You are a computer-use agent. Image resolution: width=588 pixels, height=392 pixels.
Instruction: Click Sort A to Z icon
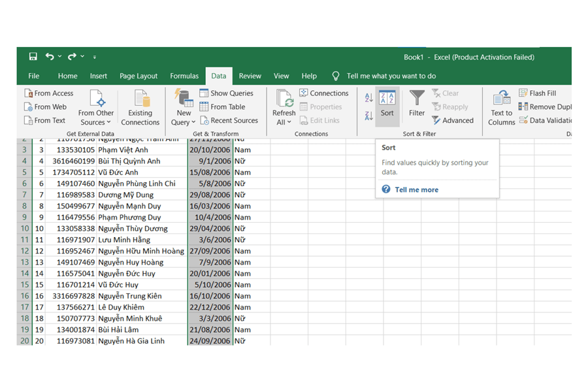pos(368,97)
